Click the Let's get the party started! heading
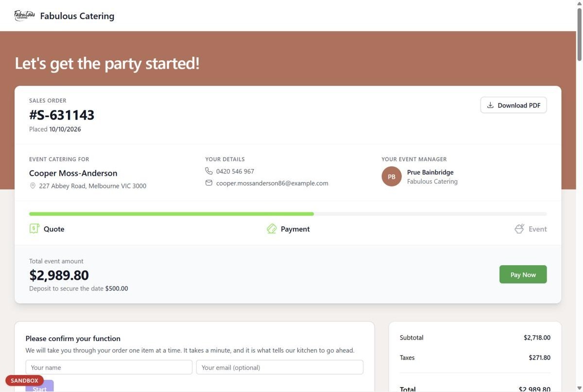 [x=107, y=64]
